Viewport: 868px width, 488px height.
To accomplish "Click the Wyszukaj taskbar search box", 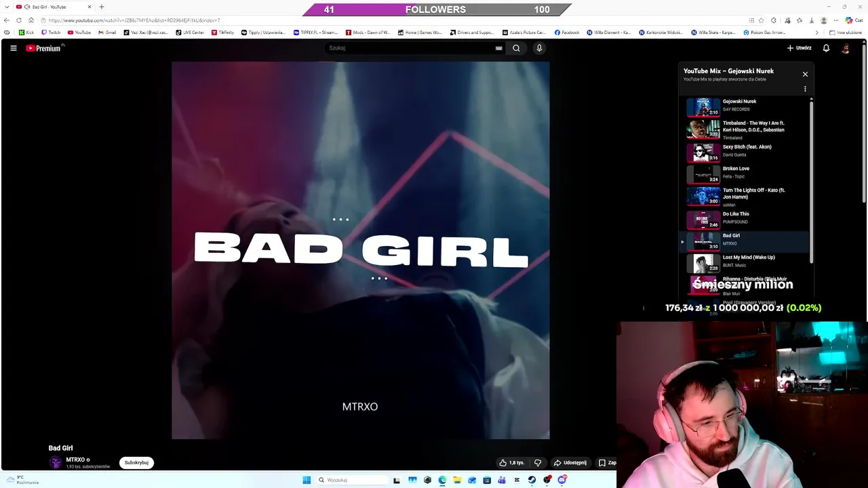I will coord(353,480).
